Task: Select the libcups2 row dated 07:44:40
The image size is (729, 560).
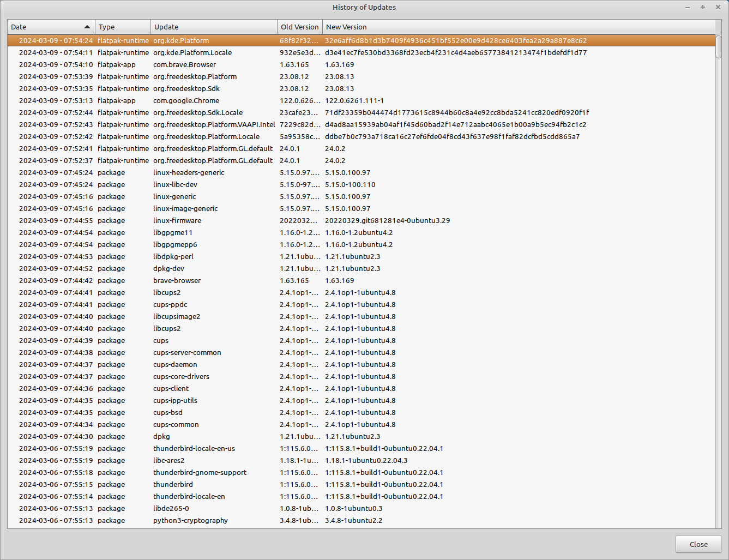Action: [361, 328]
